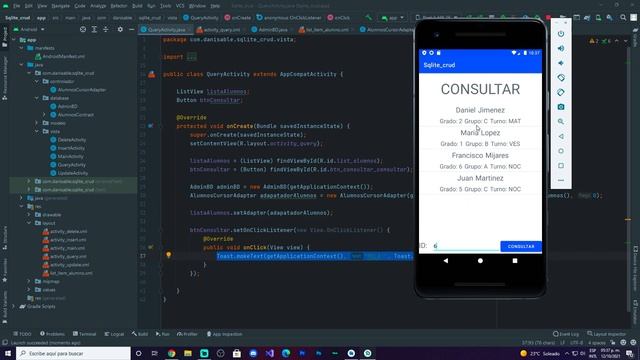Click the Home circle in the emulator sidebar
Viewport: 640px width, 360px height.
(x=561, y=151)
